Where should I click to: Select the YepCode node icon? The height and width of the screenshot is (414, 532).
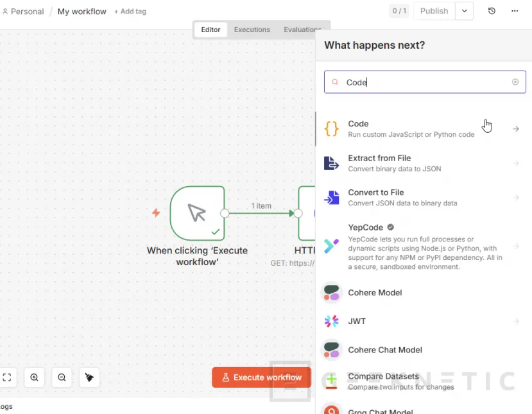coord(331,245)
